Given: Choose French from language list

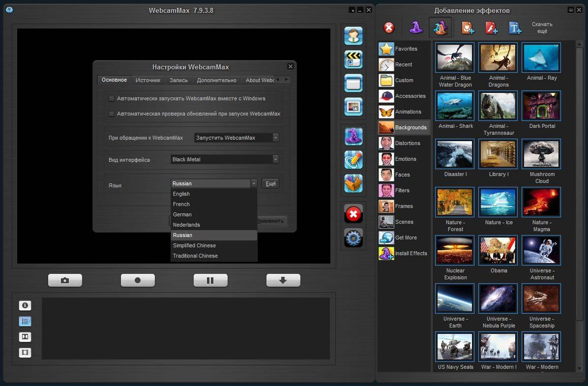Looking at the screenshot, I should point(214,204).
